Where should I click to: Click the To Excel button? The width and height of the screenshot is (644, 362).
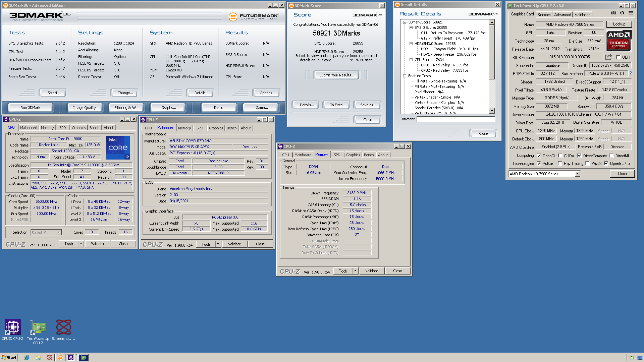[x=336, y=105]
